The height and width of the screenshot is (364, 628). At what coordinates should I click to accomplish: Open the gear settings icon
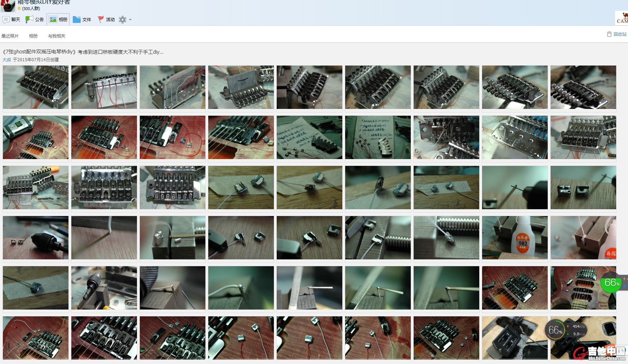(x=123, y=20)
